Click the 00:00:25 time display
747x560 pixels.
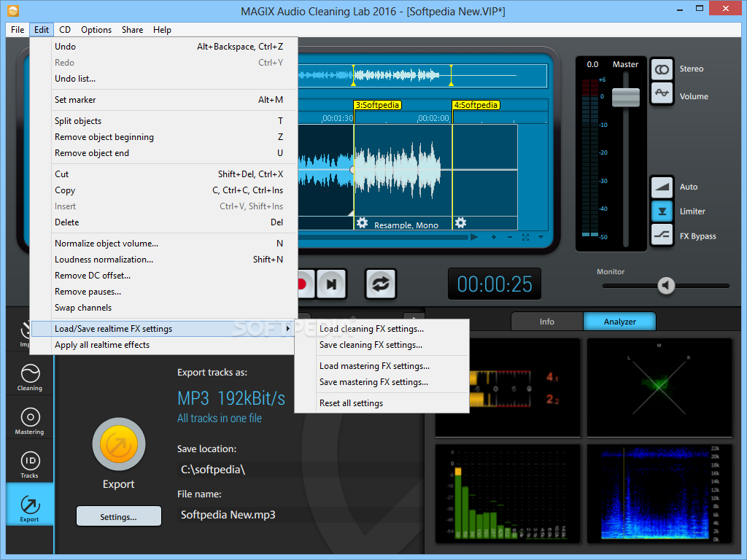pyautogui.click(x=495, y=284)
